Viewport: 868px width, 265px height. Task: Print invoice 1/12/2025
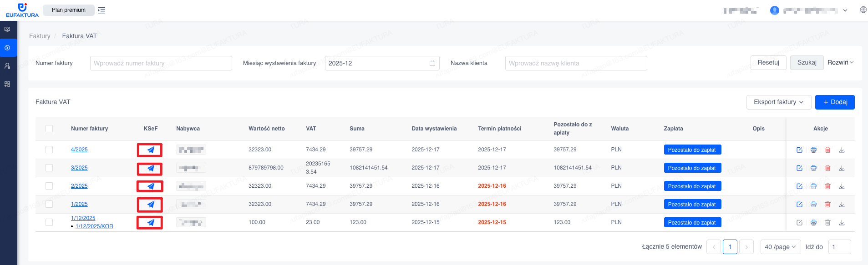tap(813, 223)
